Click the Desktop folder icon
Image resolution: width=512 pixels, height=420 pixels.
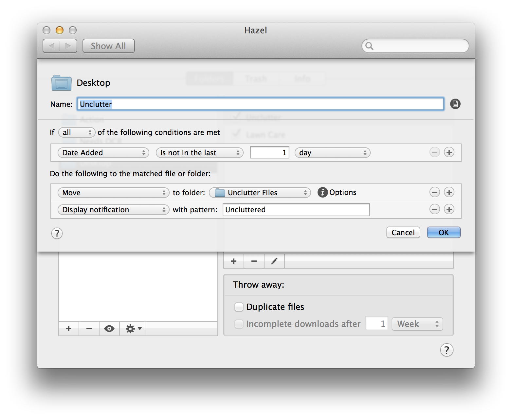pos(62,83)
